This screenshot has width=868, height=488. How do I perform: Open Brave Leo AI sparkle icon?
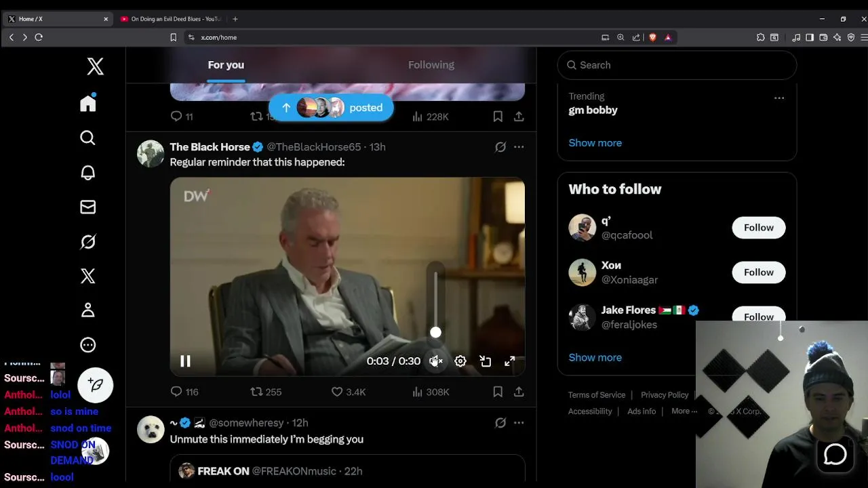pyautogui.click(x=837, y=37)
